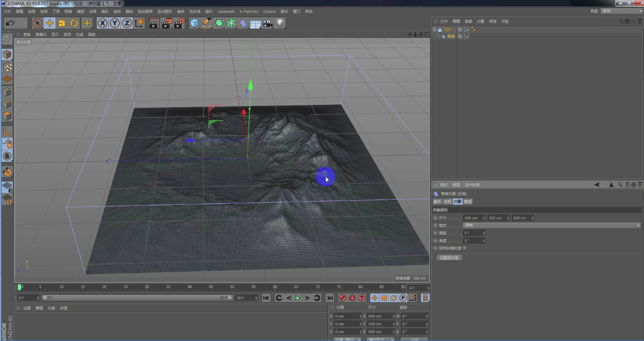
Task: Open the Light object icon
Action: (x=280, y=23)
